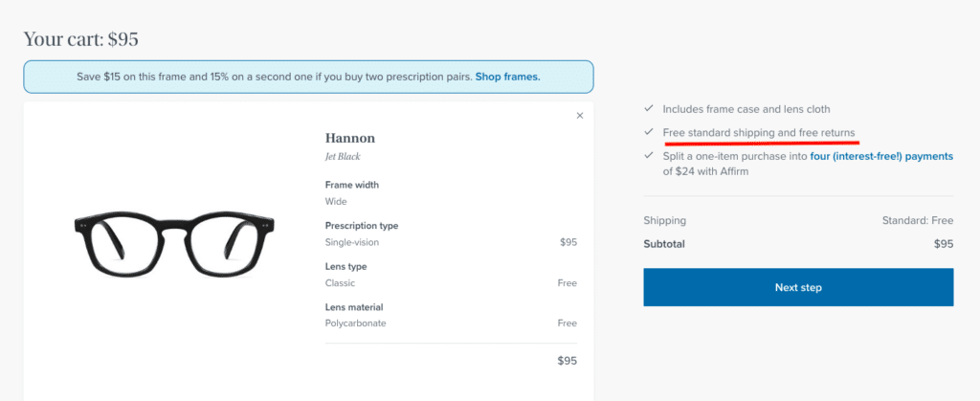Open the four (interest-free!) payments link

(x=881, y=156)
